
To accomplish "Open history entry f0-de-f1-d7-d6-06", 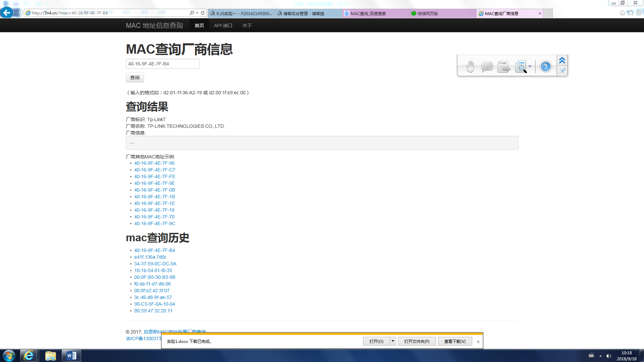I will pos(153,284).
